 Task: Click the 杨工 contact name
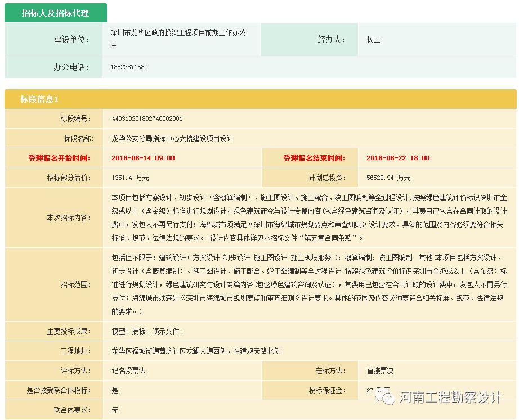click(x=373, y=40)
